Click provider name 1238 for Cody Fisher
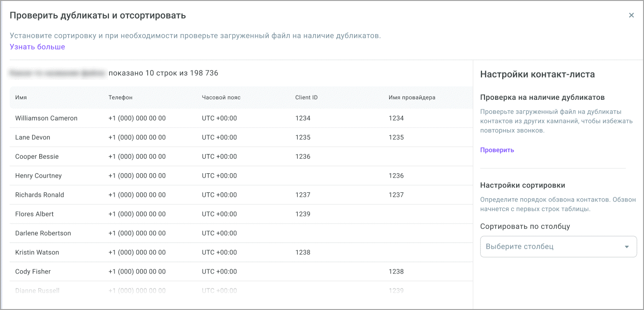The width and height of the screenshot is (644, 310). click(396, 272)
